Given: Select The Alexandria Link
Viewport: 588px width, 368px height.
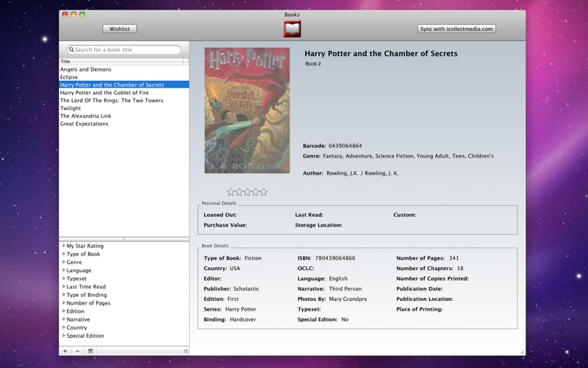Looking at the screenshot, I should pyautogui.click(x=123, y=116).
